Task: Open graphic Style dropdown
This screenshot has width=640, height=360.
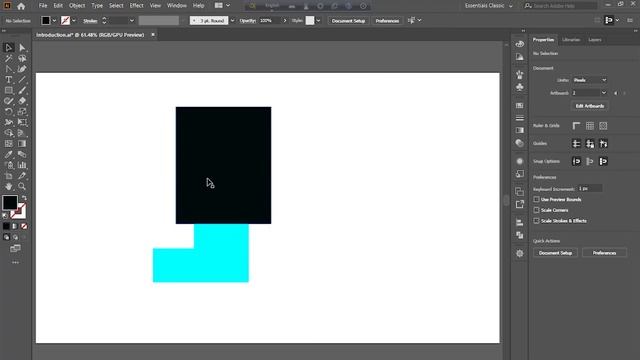Action: [318, 21]
